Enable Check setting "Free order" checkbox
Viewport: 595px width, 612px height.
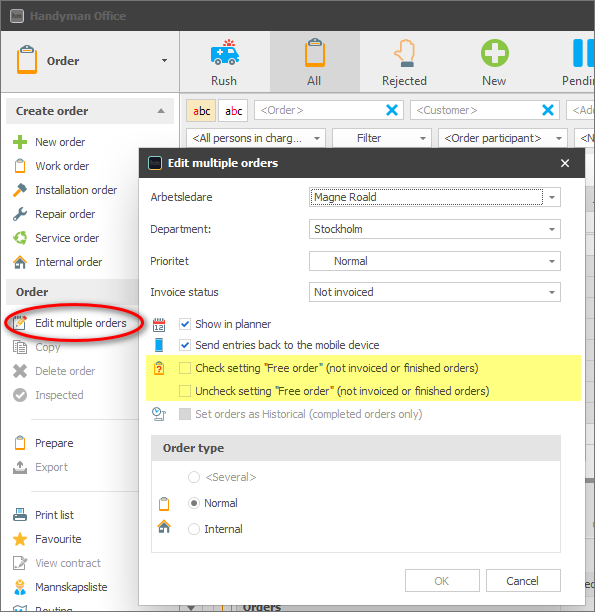point(185,368)
